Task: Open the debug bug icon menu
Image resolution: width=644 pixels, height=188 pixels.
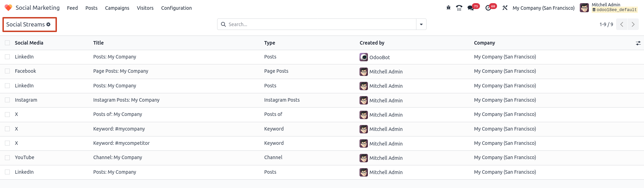Action: click(449, 8)
